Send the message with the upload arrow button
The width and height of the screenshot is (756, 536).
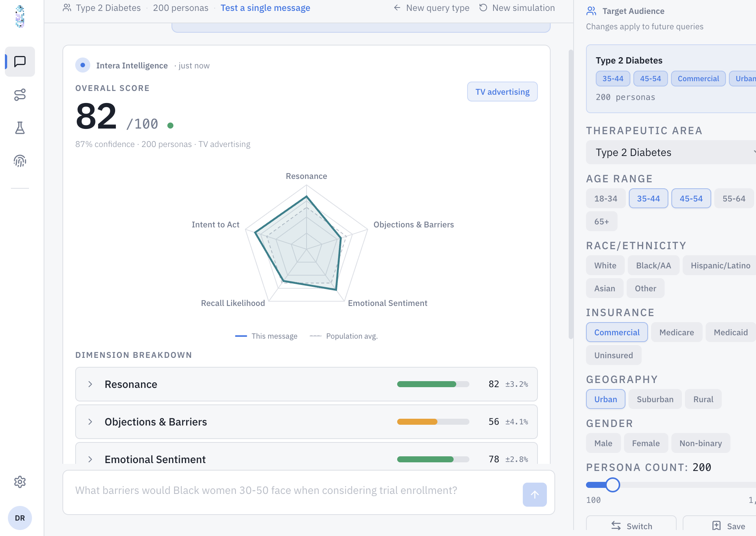(534, 495)
